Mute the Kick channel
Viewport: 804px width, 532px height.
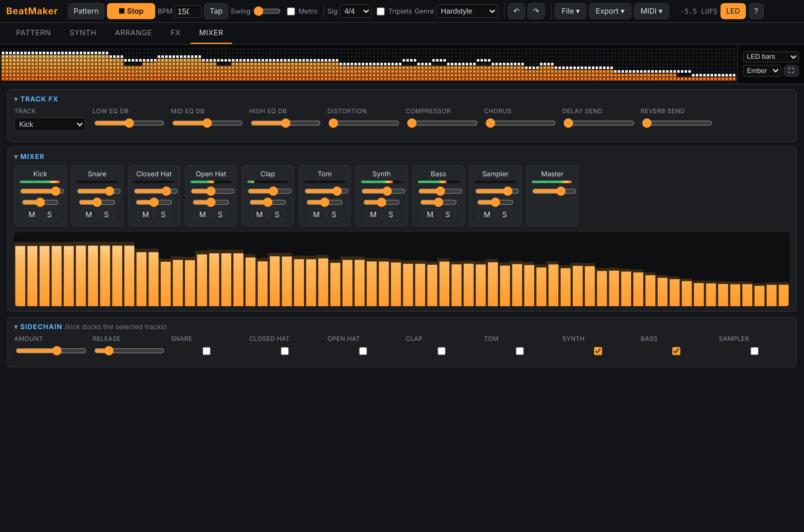32,214
